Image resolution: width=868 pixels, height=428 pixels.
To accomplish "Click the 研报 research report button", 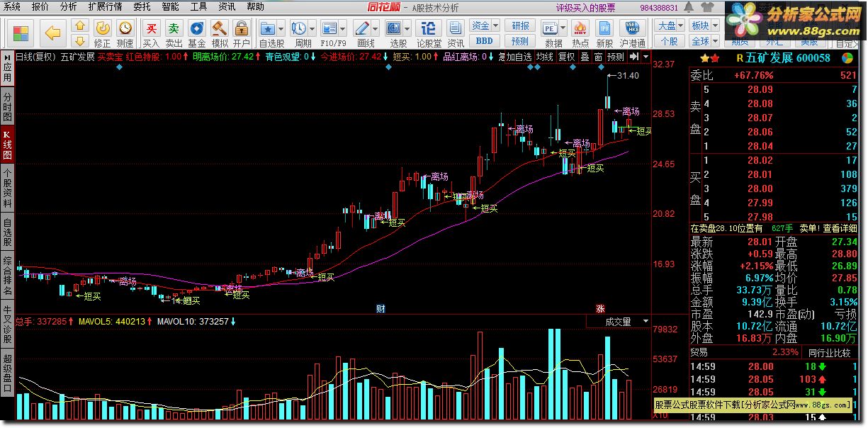I will (x=521, y=26).
